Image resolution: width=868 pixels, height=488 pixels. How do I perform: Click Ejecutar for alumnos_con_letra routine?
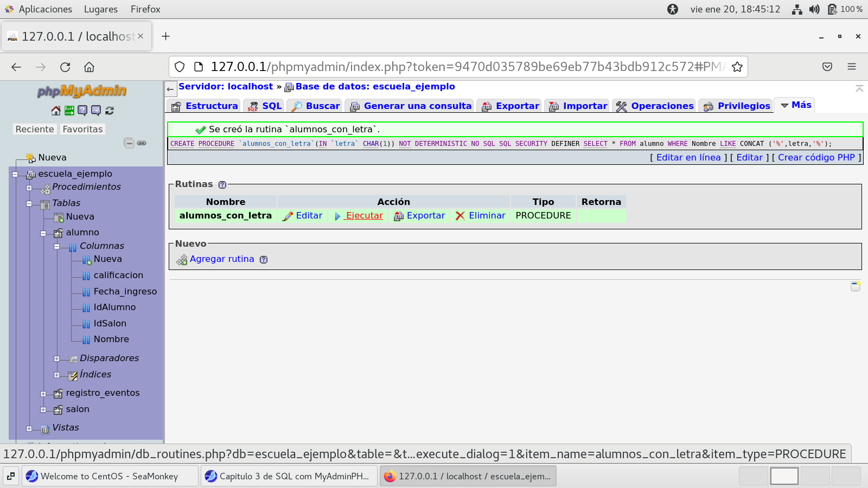point(364,216)
